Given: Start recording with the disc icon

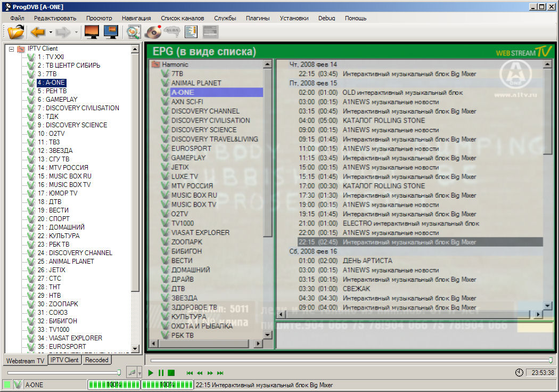Looking at the screenshot, I should point(153,32).
